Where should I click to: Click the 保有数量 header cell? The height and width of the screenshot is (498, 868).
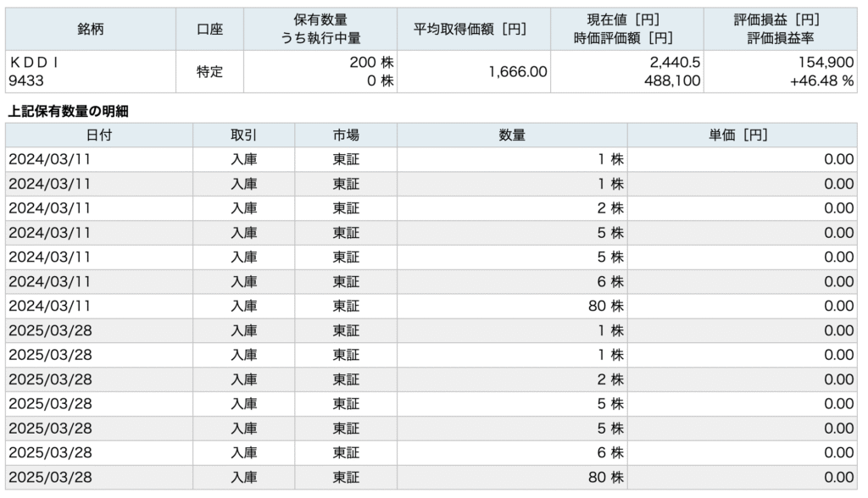click(x=320, y=29)
